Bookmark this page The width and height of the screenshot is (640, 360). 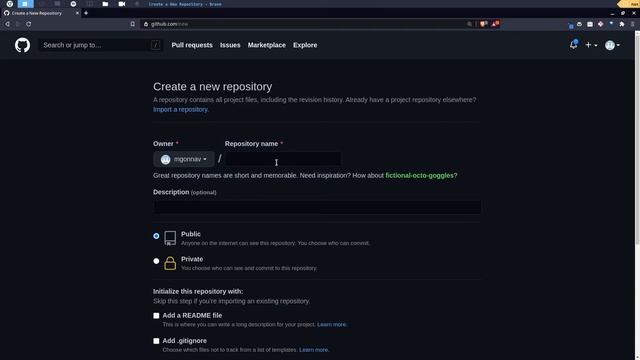(133, 24)
